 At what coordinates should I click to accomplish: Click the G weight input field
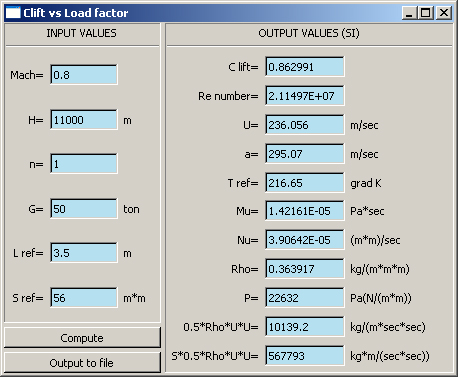pos(84,209)
